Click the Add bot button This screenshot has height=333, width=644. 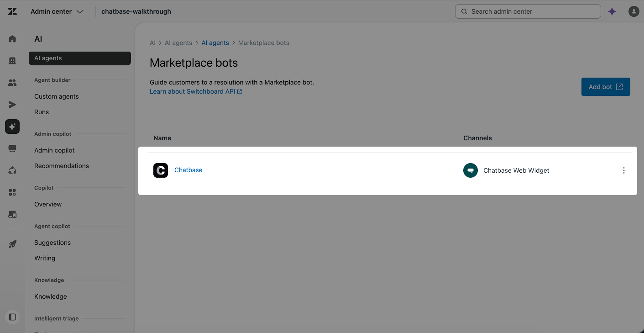[x=606, y=87]
